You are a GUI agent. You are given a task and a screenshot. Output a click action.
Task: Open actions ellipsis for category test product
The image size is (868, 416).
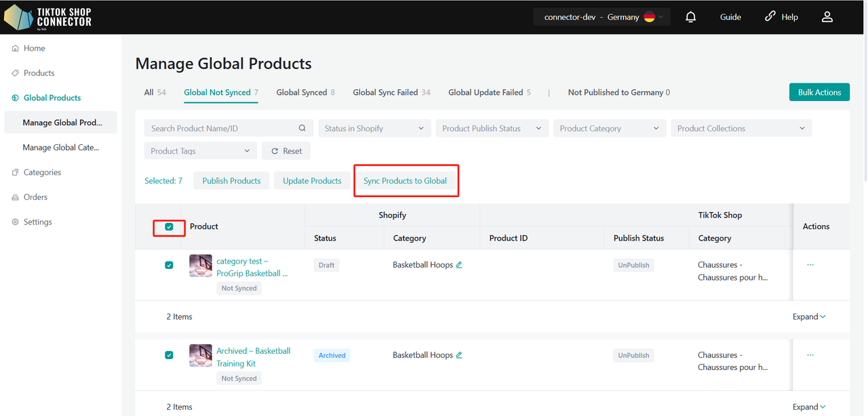[810, 265]
